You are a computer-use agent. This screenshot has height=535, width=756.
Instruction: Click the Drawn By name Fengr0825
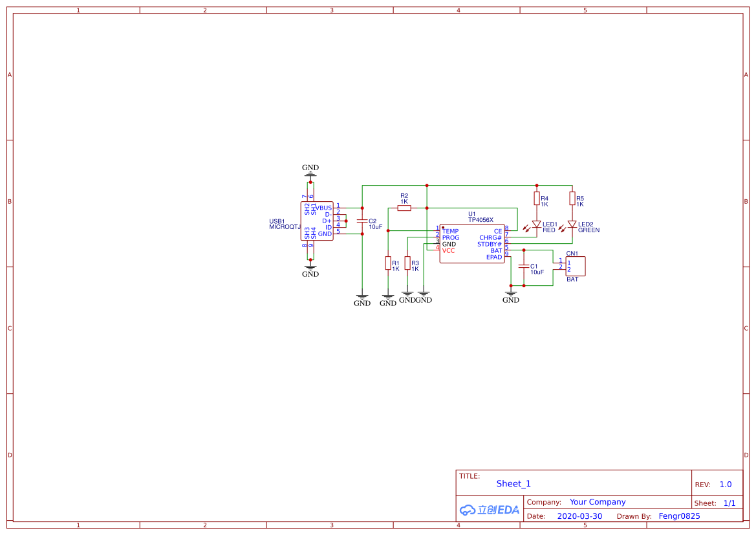click(679, 516)
